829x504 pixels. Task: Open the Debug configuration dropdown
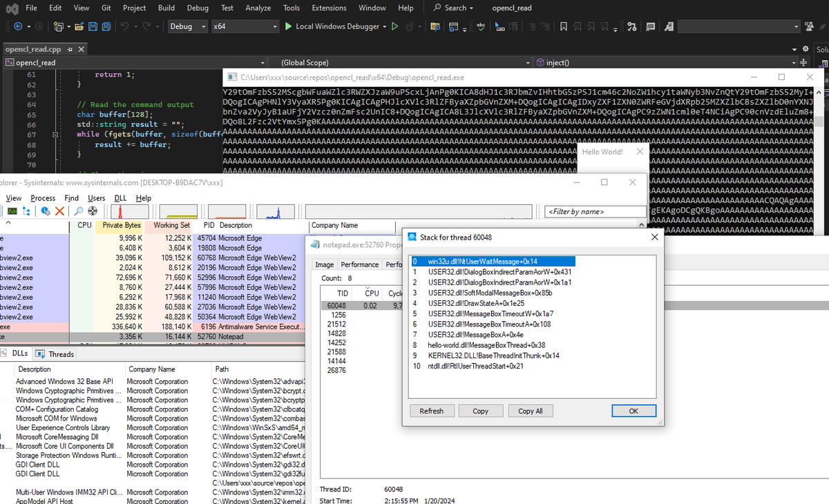[188, 26]
